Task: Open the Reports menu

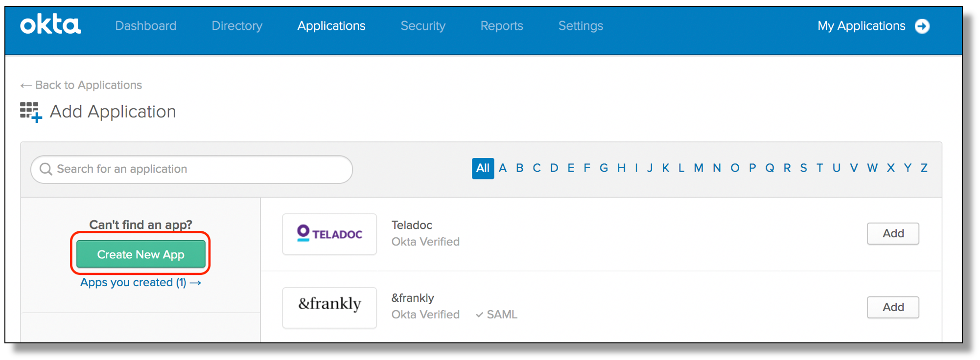Action: [502, 26]
